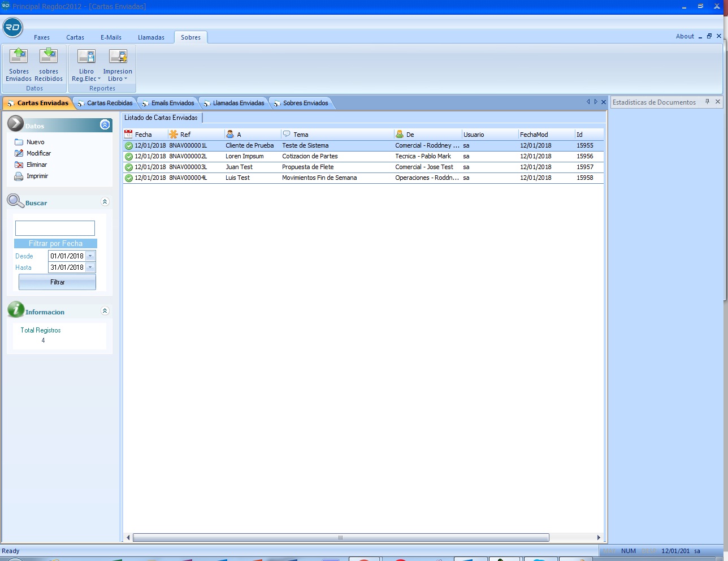Screen dimensions: 728x561
Task: Click the Datos arrow icon
Action: coord(16,123)
